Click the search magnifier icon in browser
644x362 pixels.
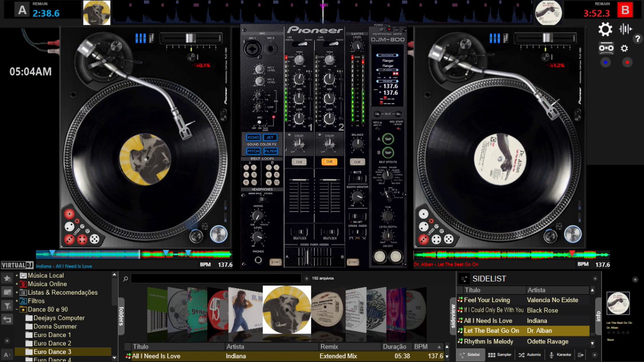(x=126, y=279)
